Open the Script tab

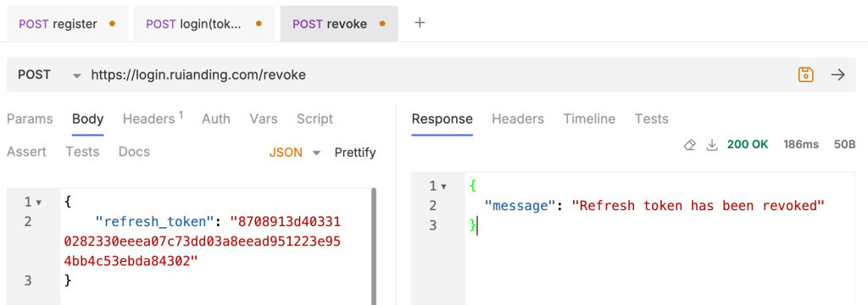coord(315,119)
